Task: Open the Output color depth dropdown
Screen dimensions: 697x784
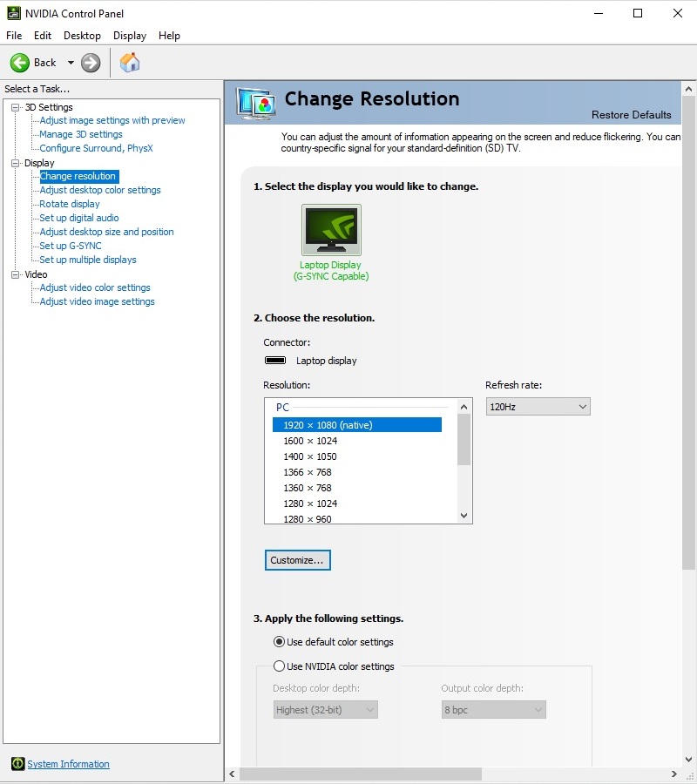Action: point(493,709)
